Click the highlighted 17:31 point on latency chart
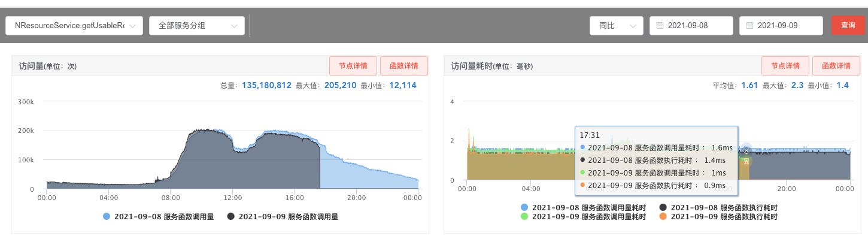The width and height of the screenshot is (868, 239). [746, 151]
